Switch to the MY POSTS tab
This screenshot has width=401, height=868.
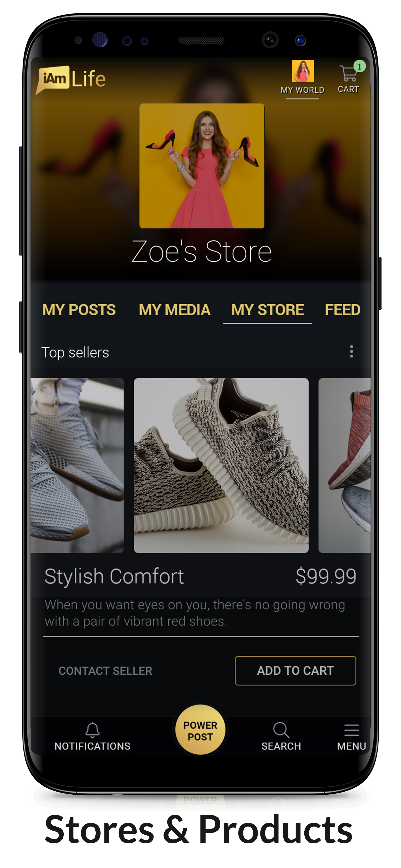pos(79,310)
